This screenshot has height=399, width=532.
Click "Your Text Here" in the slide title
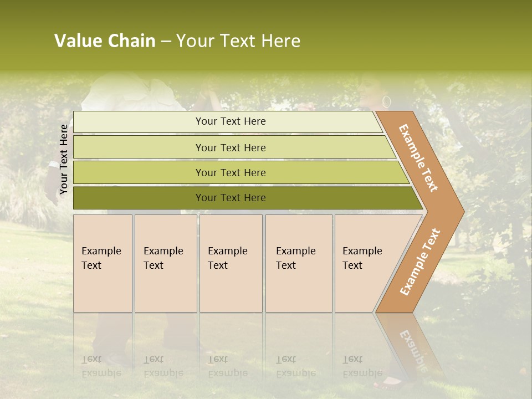(x=238, y=41)
